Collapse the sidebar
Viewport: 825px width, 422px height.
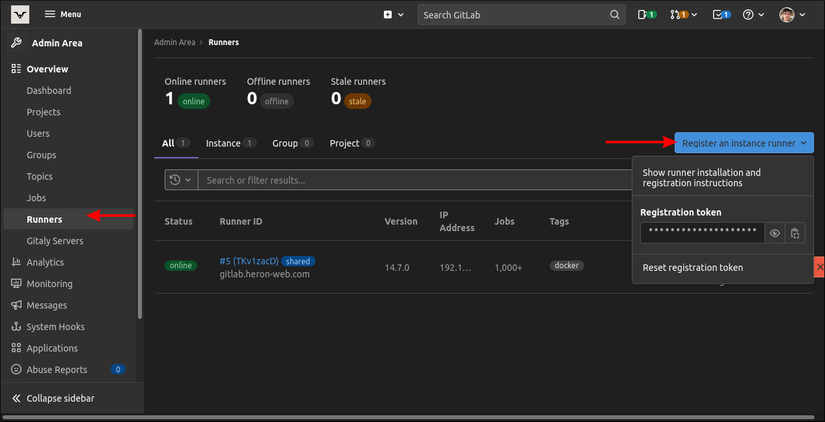pos(60,398)
